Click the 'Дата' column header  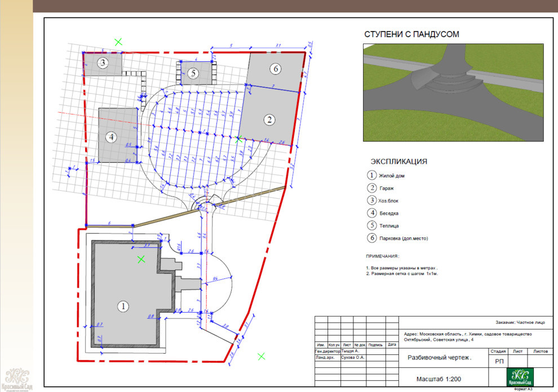coord(392,345)
